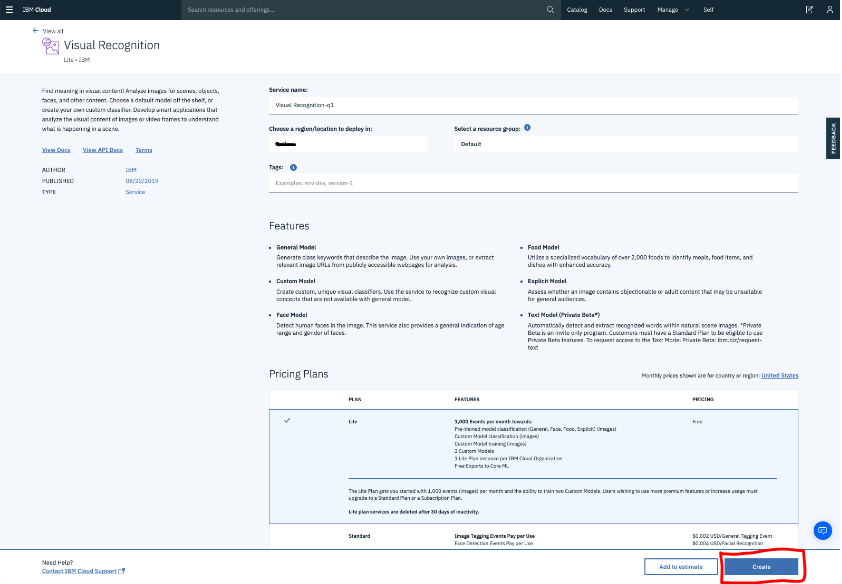
Task: Show info icon next to Tags
Action: click(293, 167)
